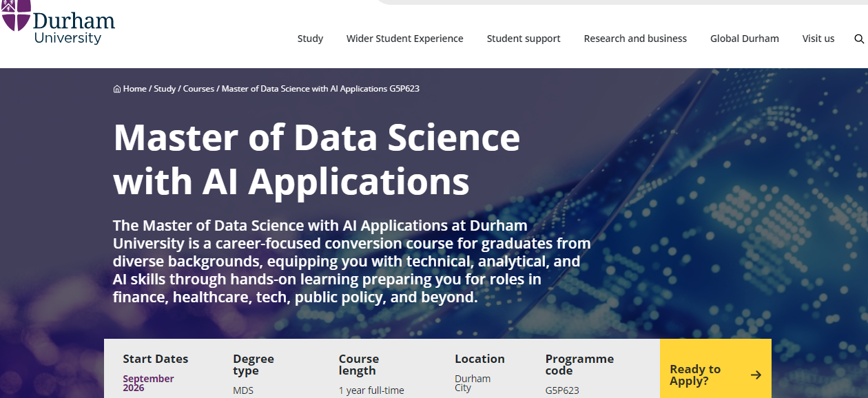
Task: Open the Study navigation menu
Action: (310, 39)
